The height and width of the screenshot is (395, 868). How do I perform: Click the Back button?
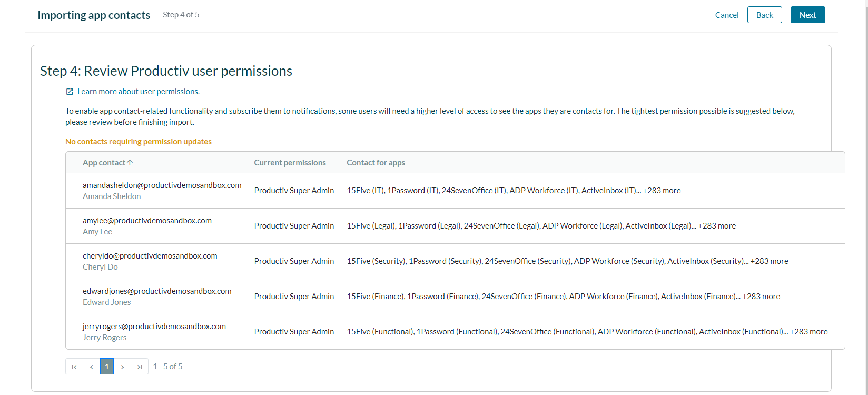click(764, 15)
